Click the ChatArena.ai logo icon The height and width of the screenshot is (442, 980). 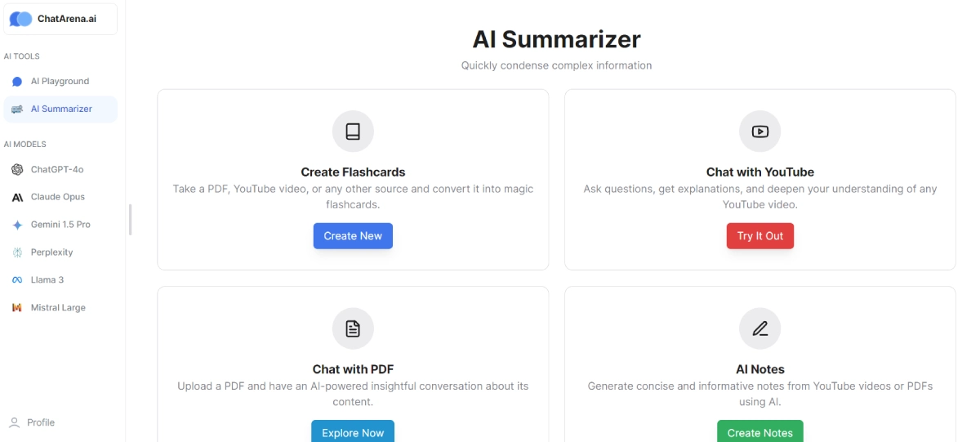click(x=21, y=19)
